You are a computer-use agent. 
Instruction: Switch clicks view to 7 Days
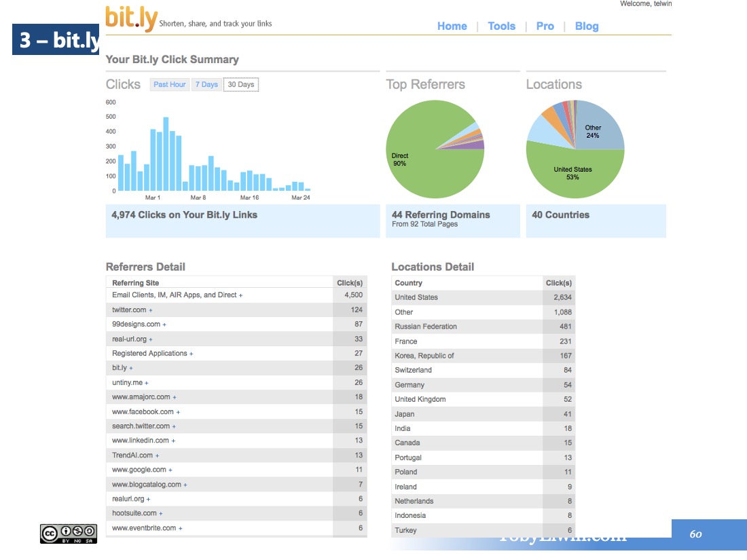pos(206,84)
